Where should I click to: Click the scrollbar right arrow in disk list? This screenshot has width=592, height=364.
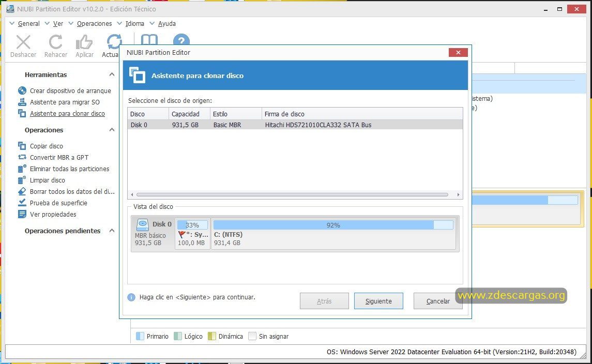pos(458,194)
